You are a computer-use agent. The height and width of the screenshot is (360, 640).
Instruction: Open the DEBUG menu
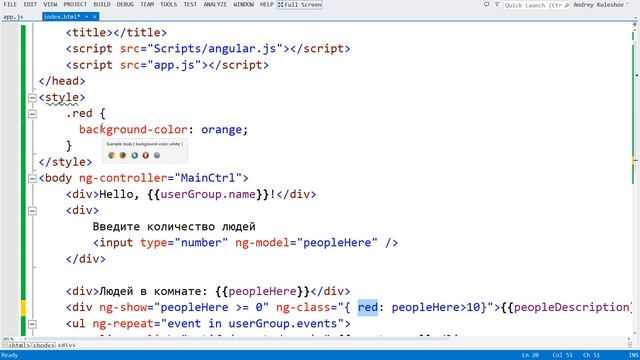(x=125, y=4)
